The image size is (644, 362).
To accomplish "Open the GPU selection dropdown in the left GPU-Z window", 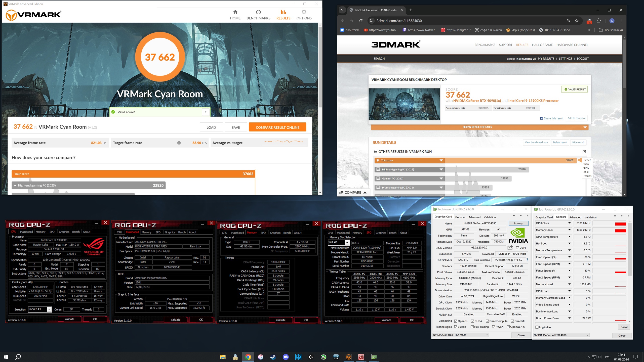I will 460,335.
